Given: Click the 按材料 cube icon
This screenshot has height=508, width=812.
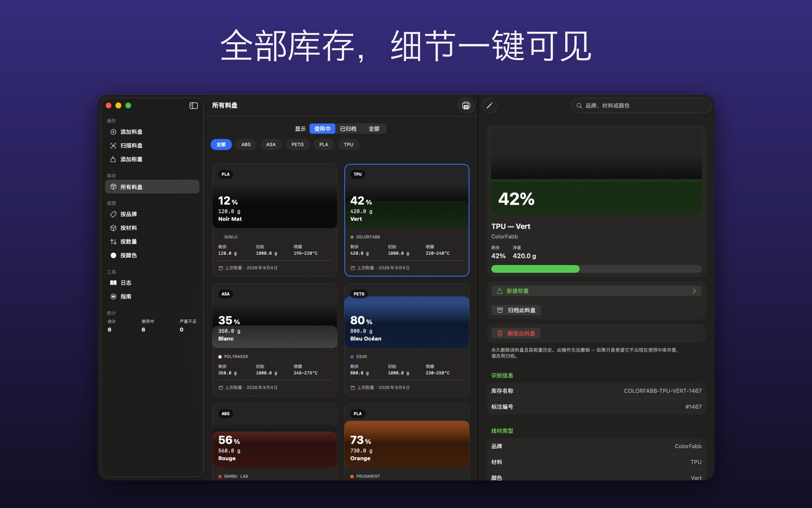Looking at the screenshot, I should pyautogui.click(x=113, y=228).
